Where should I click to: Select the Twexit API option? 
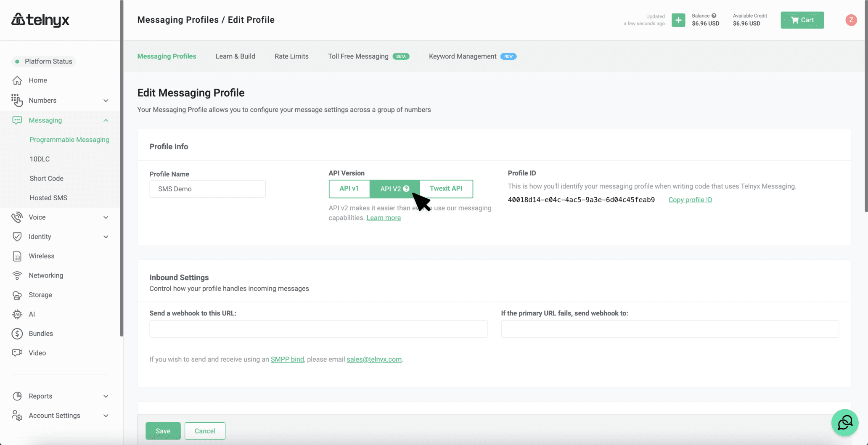coord(445,188)
